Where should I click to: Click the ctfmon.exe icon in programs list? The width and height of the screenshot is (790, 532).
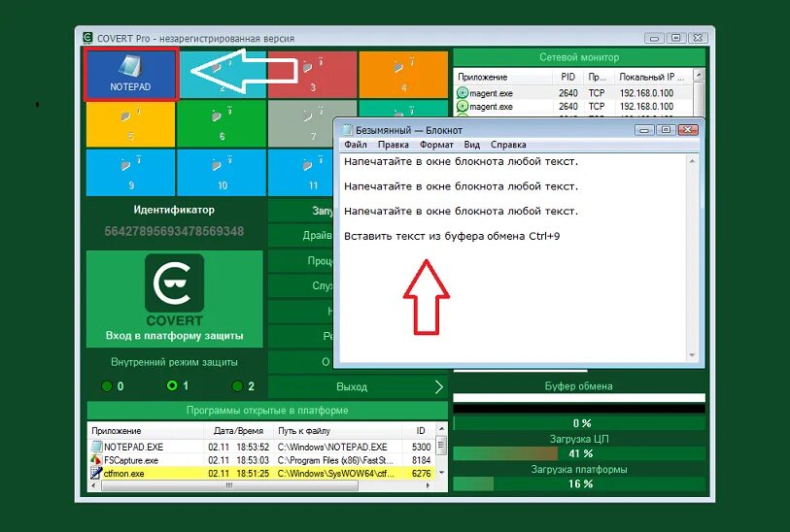click(97, 474)
